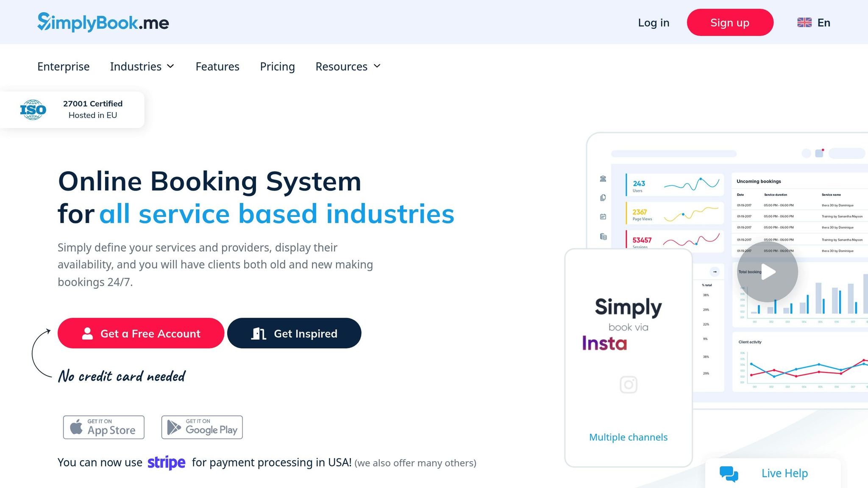Click the 53457 Sessions stat card

coord(675,240)
